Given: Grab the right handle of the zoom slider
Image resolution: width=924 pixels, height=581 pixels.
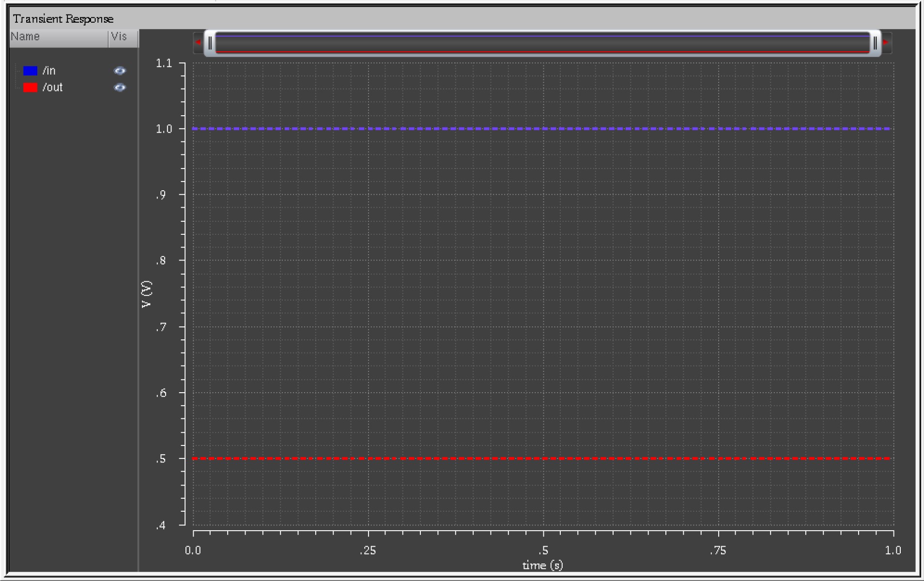Looking at the screenshot, I should (875, 43).
